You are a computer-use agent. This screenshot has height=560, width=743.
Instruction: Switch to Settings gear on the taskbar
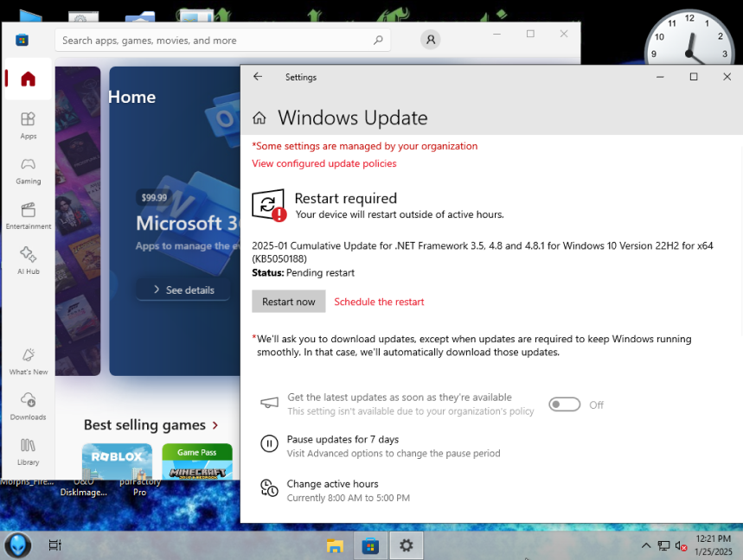[x=406, y=546]
